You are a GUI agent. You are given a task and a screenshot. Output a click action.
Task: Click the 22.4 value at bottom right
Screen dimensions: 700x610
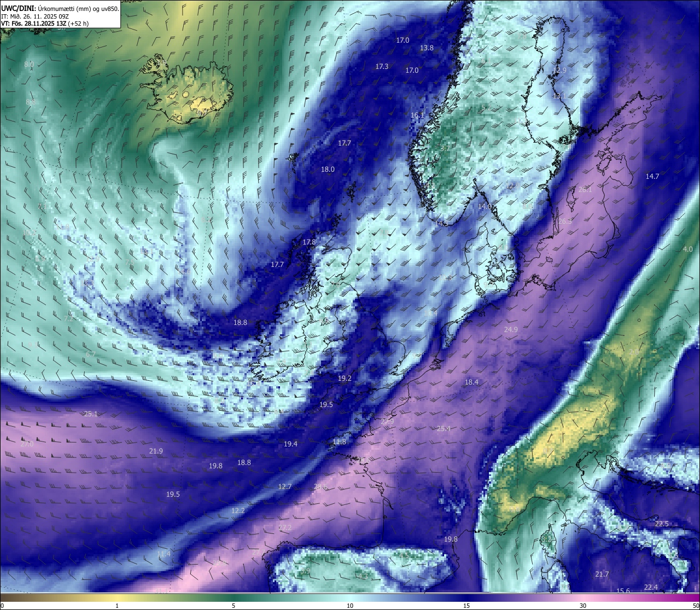click(x=651, y=588)
